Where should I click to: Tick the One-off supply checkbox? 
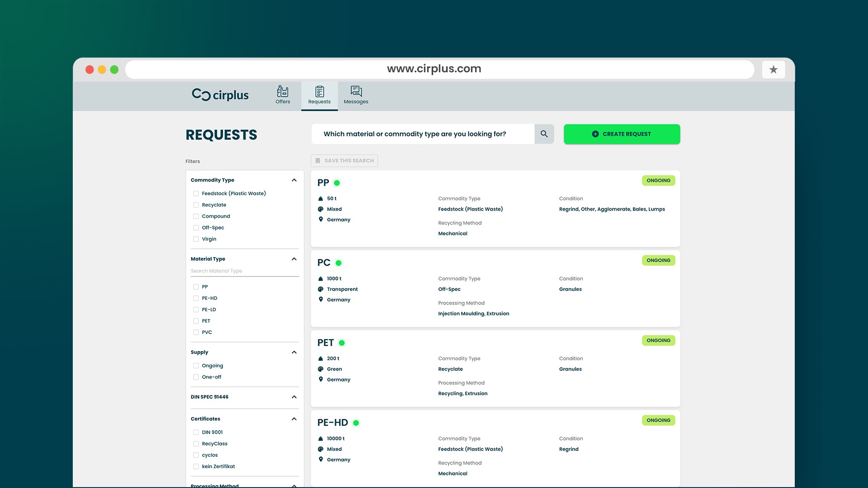196,377
